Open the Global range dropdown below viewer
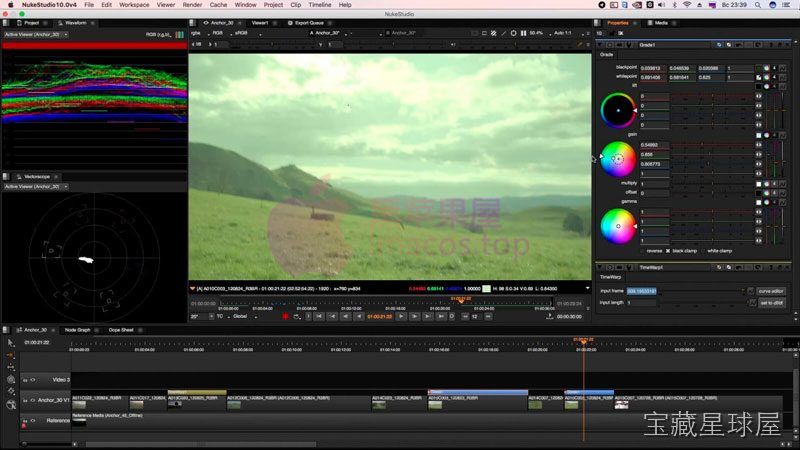The width and height of the screenshot is (800, 450). (x=244, y=316)
